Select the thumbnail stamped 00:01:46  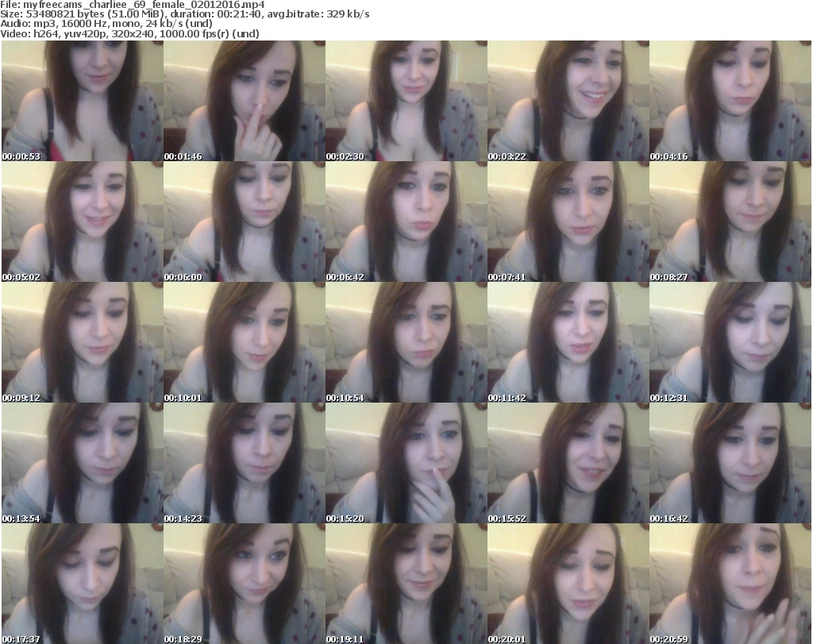(x=245, y=101)
